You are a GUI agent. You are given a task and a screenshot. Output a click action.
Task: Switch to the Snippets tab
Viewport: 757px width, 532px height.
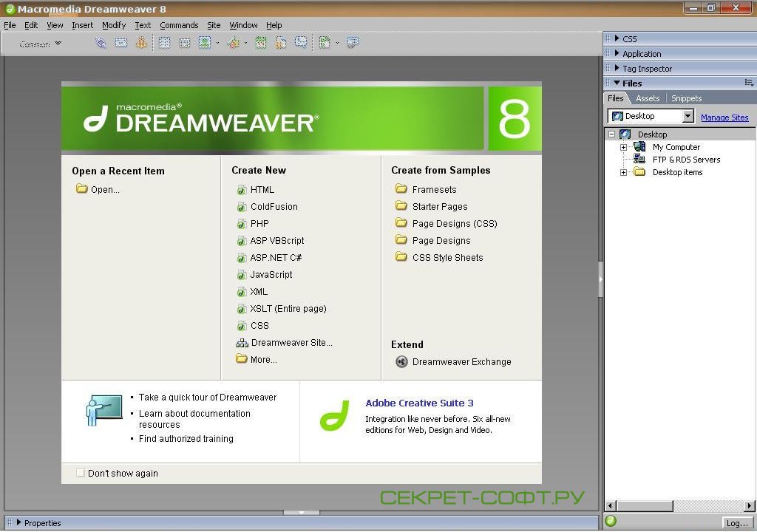[x=686, y=98]
